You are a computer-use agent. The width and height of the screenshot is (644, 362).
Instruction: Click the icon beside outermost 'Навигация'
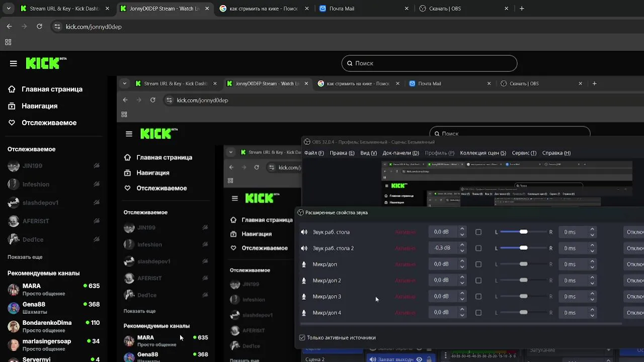point(12,106)
